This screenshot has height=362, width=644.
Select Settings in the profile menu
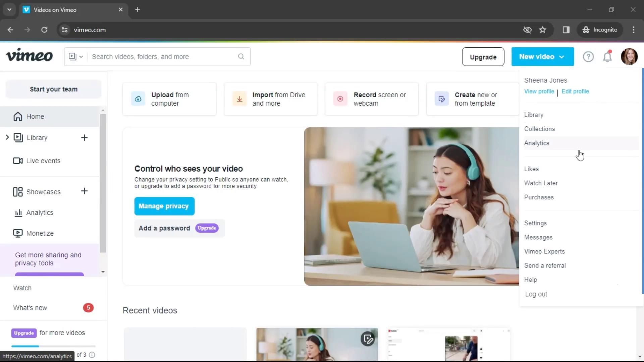point(535,223)
